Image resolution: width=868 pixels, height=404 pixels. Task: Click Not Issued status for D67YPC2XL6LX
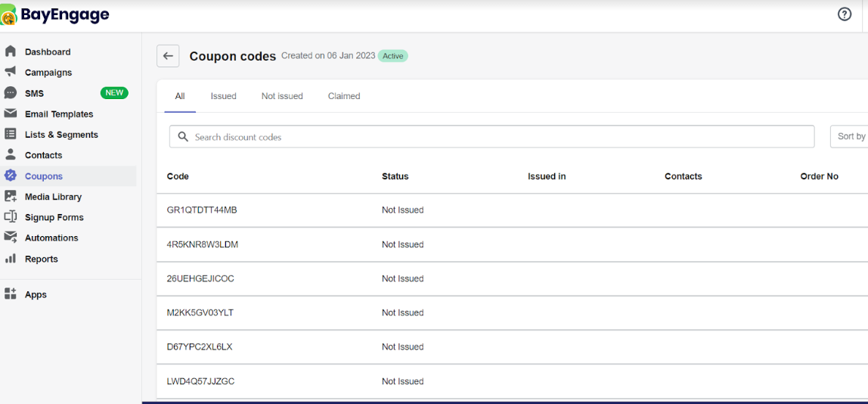(x=402, y=347)
